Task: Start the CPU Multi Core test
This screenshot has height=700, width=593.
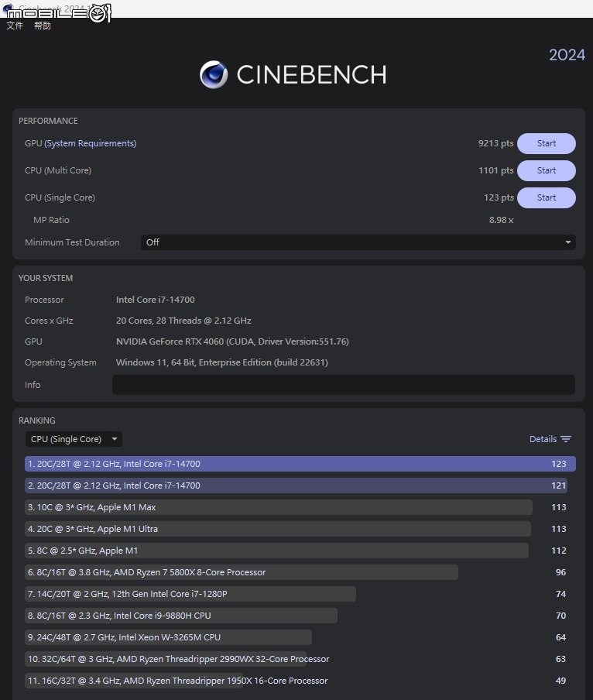Action: [x=546, y=170]
